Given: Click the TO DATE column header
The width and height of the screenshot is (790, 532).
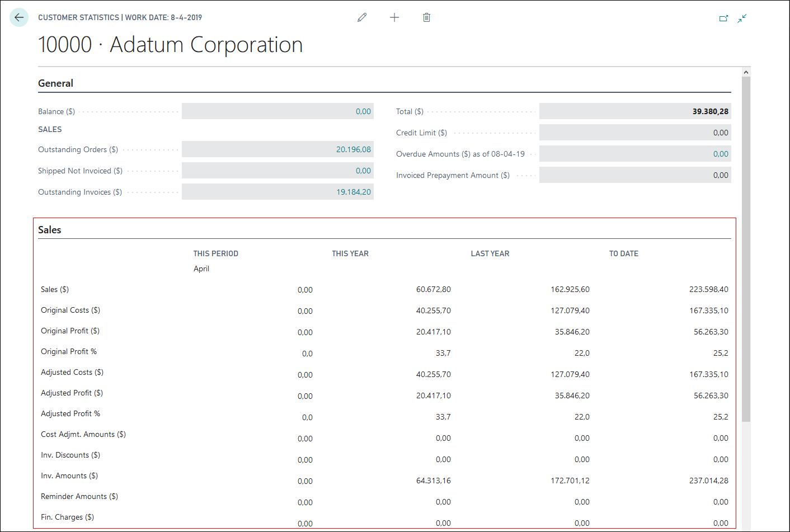Looking at the screenshot, I should (x=624, y=253).
